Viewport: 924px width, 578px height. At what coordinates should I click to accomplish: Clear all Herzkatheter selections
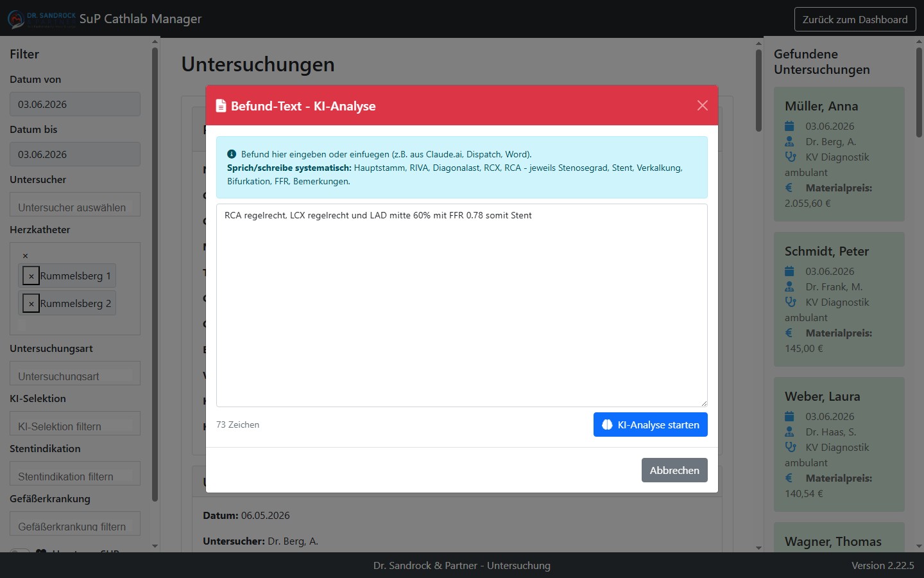[x=25, y=256]
